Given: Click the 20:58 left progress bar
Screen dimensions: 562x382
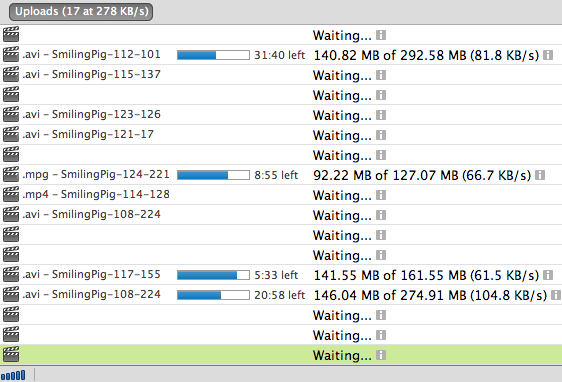Looking at the screenshot, I should 213,295.
